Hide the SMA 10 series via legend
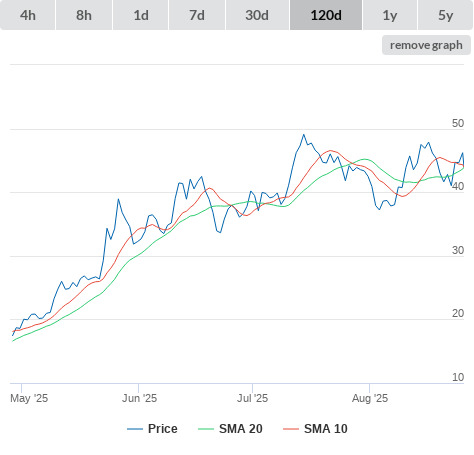This screenshot has width=474, height=455. pyautogui.click(x=326, y=429)
